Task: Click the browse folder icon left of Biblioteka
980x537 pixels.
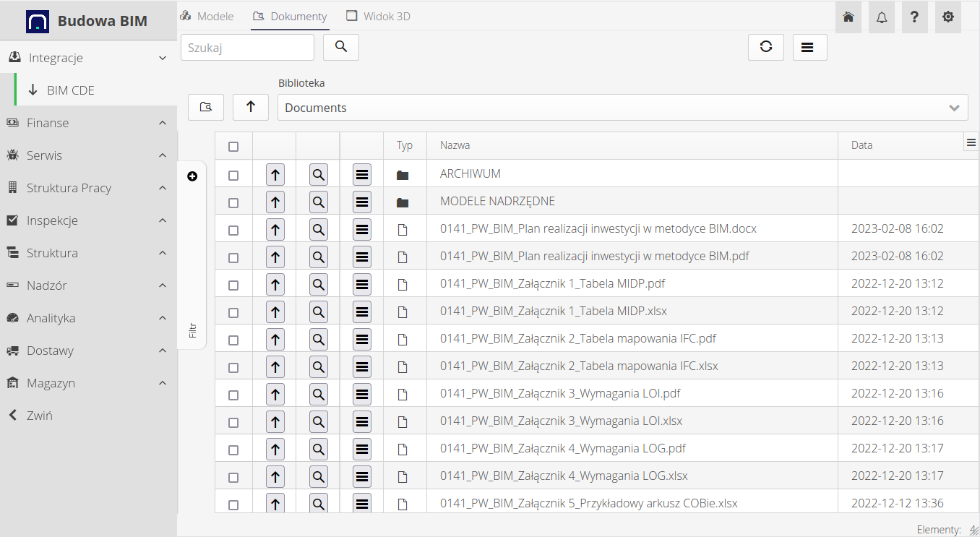Action: (206, 107)
